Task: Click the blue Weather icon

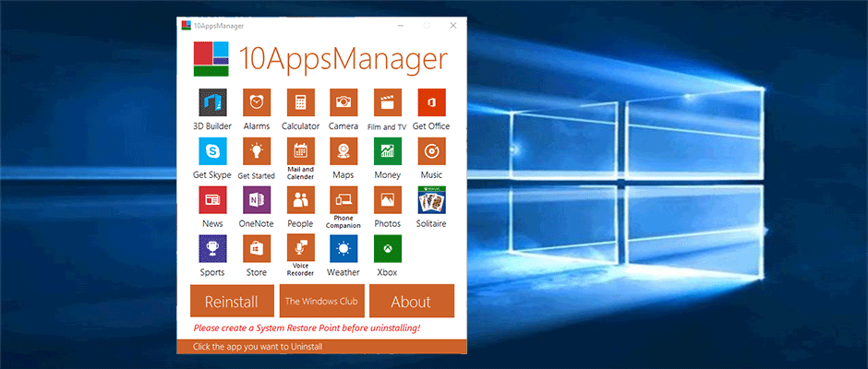Action: (344, 248)
